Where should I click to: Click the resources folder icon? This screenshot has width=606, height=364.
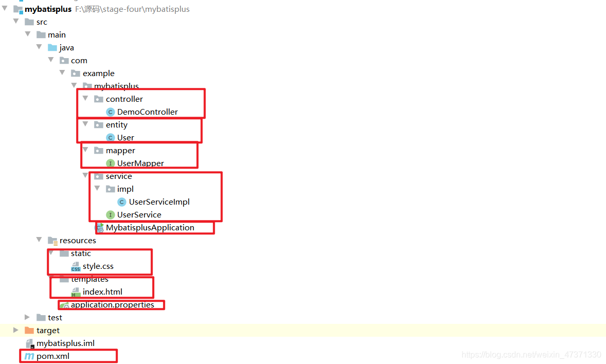coord(52,241)
